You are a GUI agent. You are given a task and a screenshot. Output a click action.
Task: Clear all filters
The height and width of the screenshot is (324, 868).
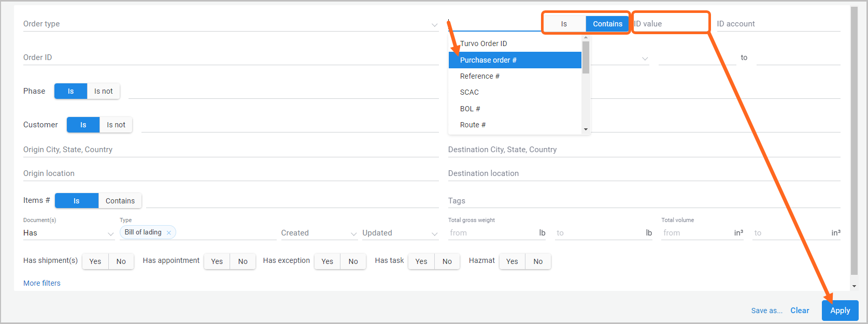800,311
